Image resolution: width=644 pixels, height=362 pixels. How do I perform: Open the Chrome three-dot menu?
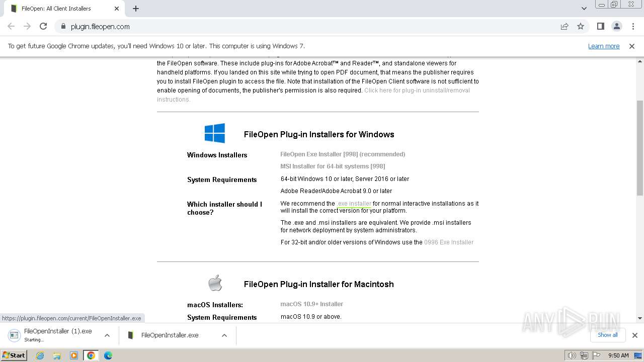[633, 27]
